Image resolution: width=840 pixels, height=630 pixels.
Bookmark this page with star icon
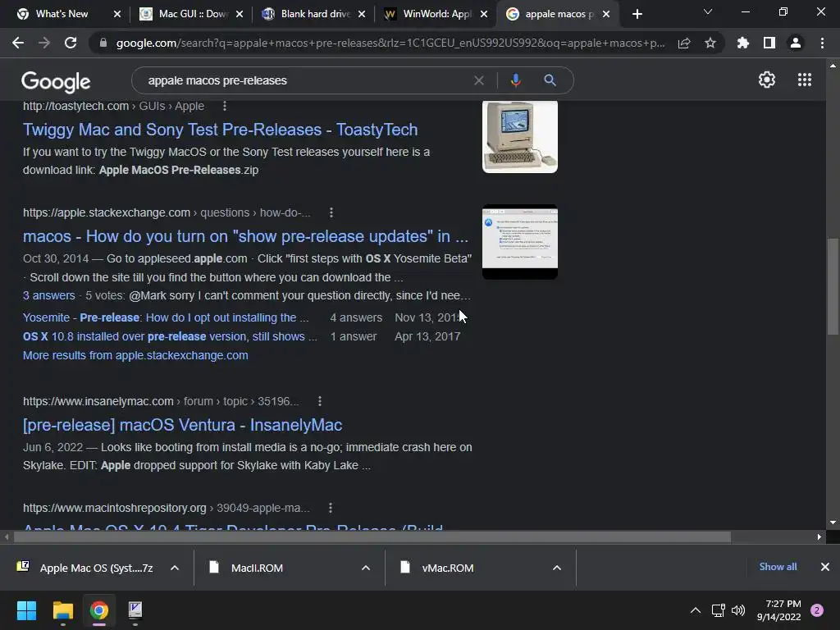(x=710, y=43)
